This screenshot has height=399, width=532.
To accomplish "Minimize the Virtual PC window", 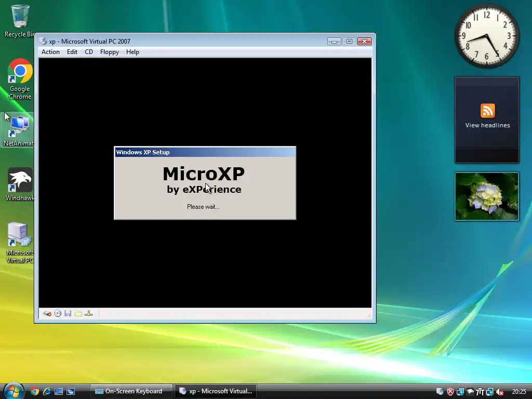I will pyautogui.click(x=334, y=42).
